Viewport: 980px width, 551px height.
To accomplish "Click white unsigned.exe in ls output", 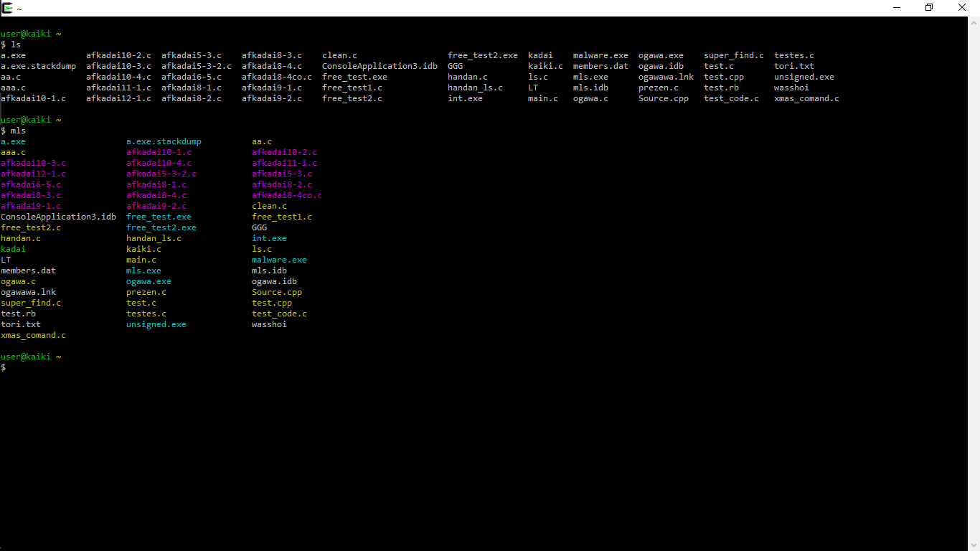I will coord(804,77).
